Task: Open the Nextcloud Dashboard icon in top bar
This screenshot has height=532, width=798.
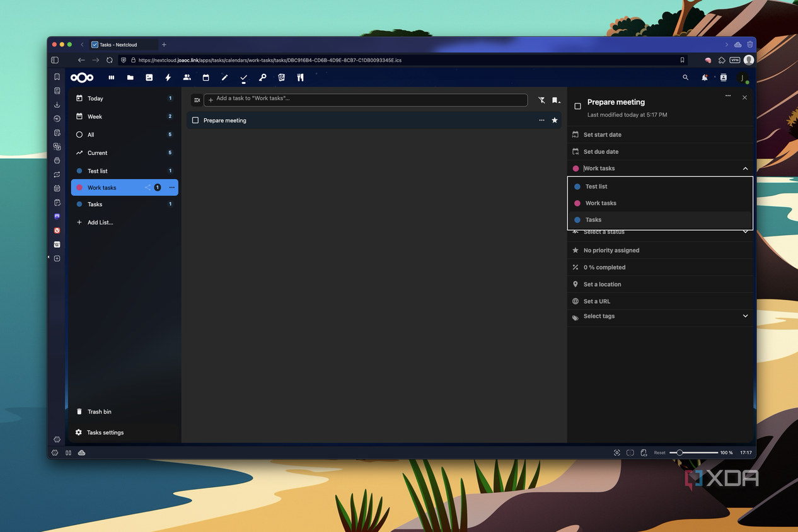Action: tap(112, 78)
